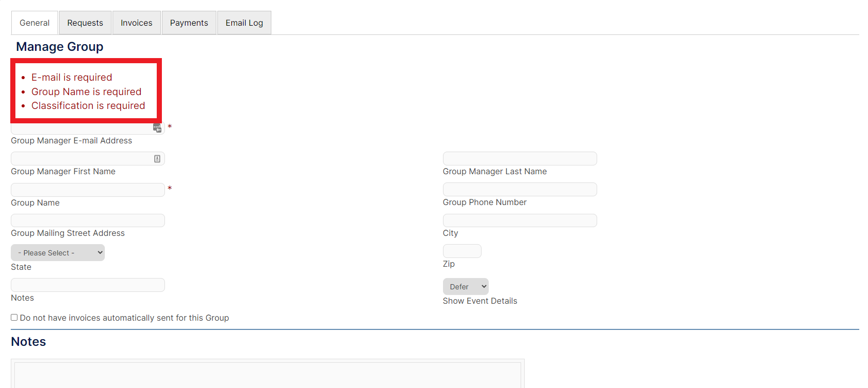
Task: Open the Invoices tab
Action: click(137, 23)
